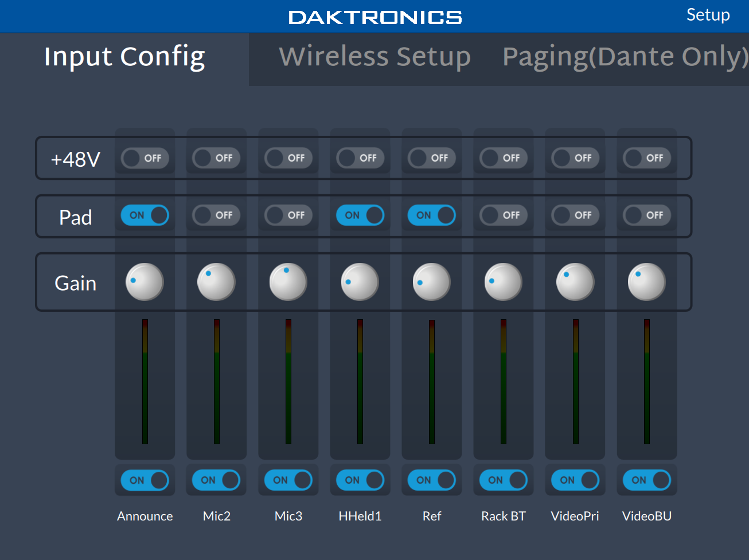Toggle the Ref channel Pad switch off

[431, 216]
